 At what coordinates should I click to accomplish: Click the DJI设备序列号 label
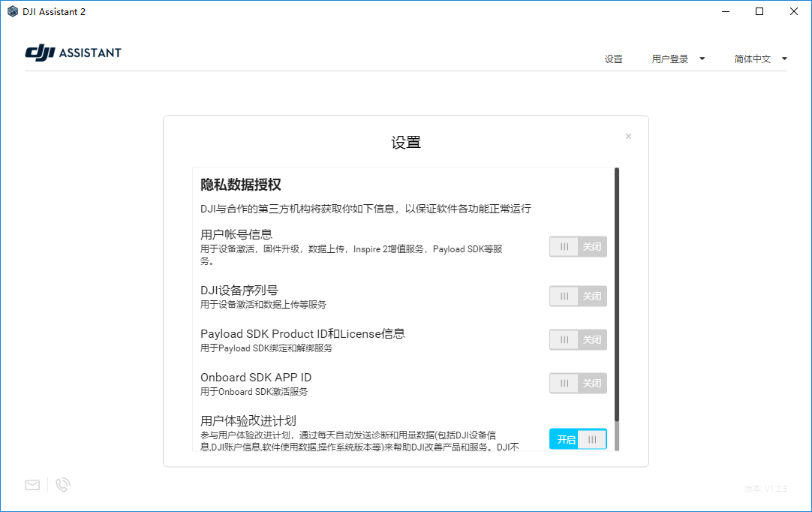239,291
